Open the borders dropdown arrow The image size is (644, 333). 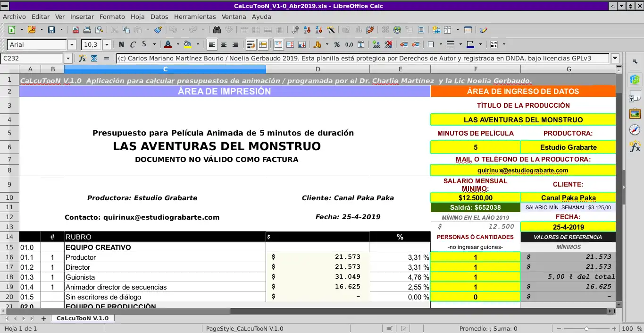tap(441, 44)
